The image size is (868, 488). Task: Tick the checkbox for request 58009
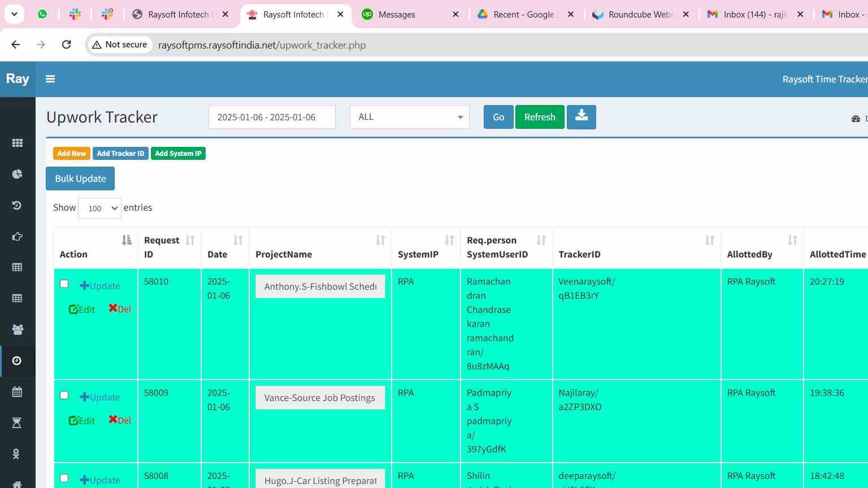64,395
